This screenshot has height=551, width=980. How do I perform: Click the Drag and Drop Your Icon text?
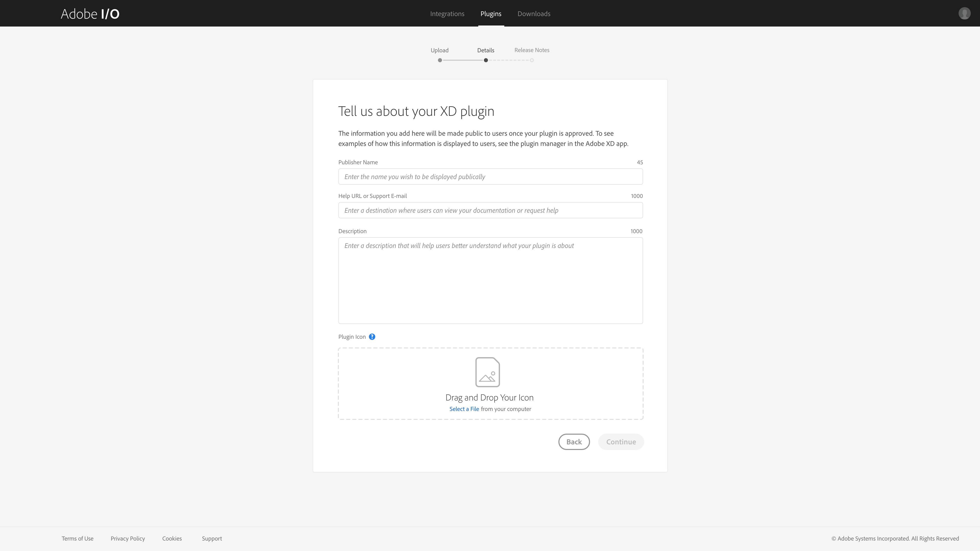[x=490, y=397]
